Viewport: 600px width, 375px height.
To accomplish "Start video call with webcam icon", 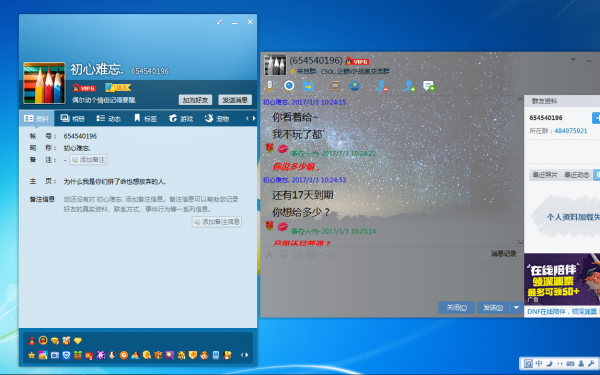I will (289, 86).
